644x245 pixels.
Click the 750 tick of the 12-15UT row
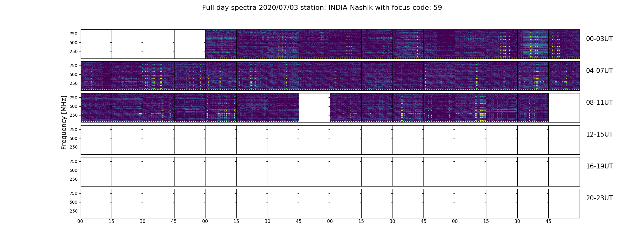pos(74,130)
